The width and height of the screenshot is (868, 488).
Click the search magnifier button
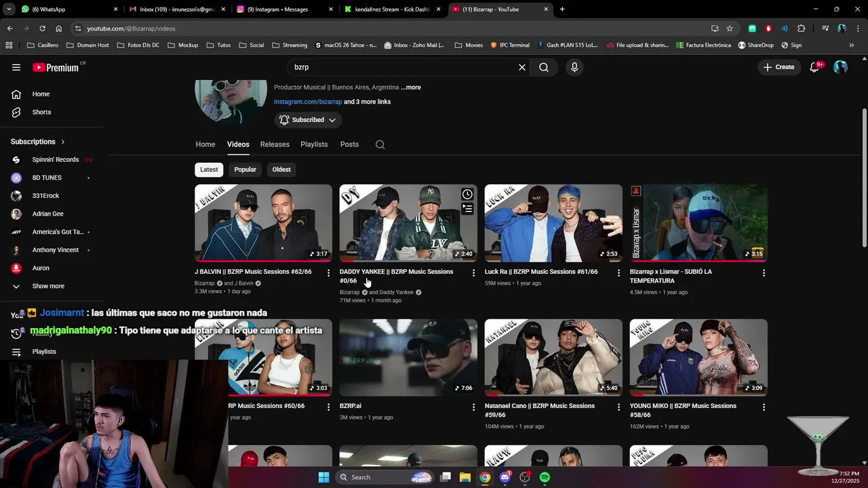coord(544,67)
